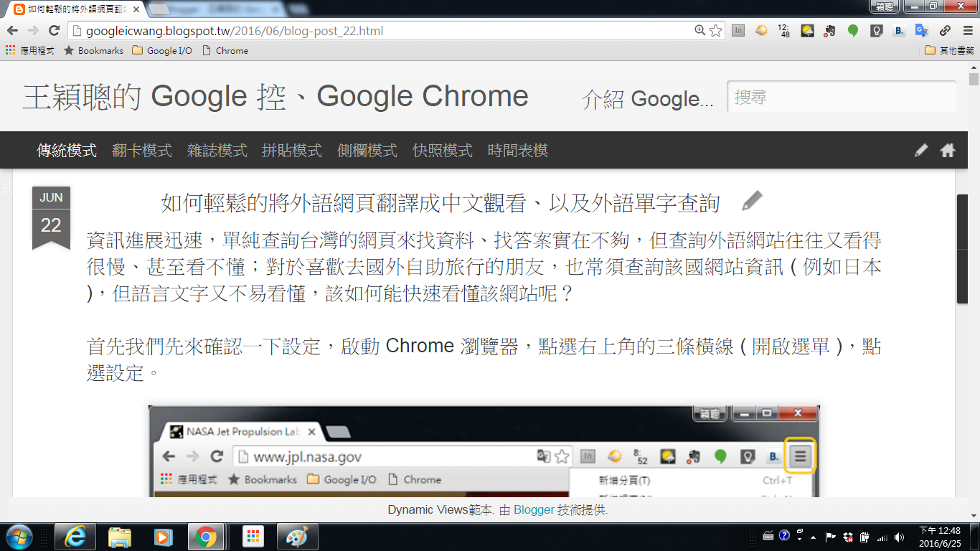Open the Apps shortcut in bookmarks bar
Screen dimensions: 980x551
point(29,50)
